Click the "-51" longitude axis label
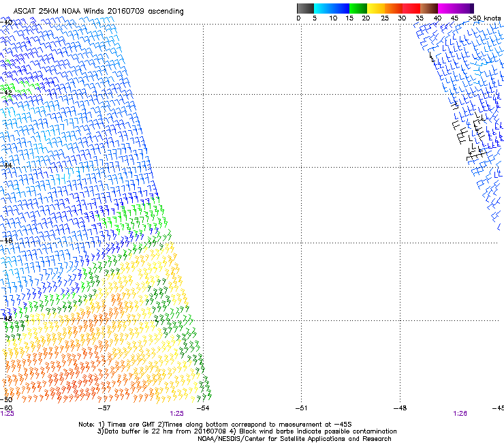Image resolution: width=504 pixels, height=443 pixels. (301, 408)
